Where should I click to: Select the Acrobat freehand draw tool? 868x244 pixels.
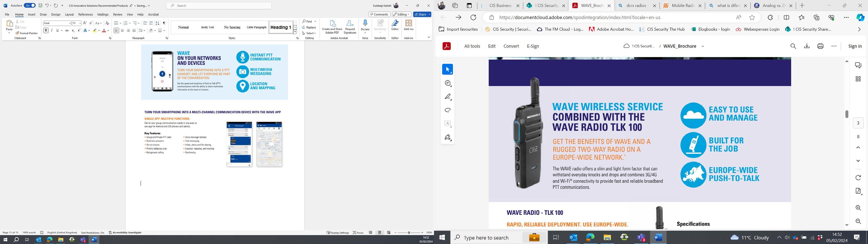point(448,110)
